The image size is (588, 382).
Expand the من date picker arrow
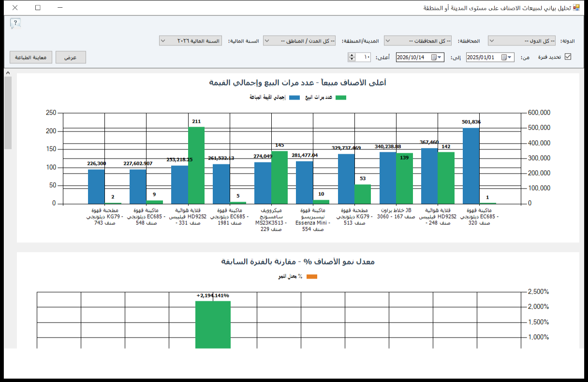click(510, 57)
